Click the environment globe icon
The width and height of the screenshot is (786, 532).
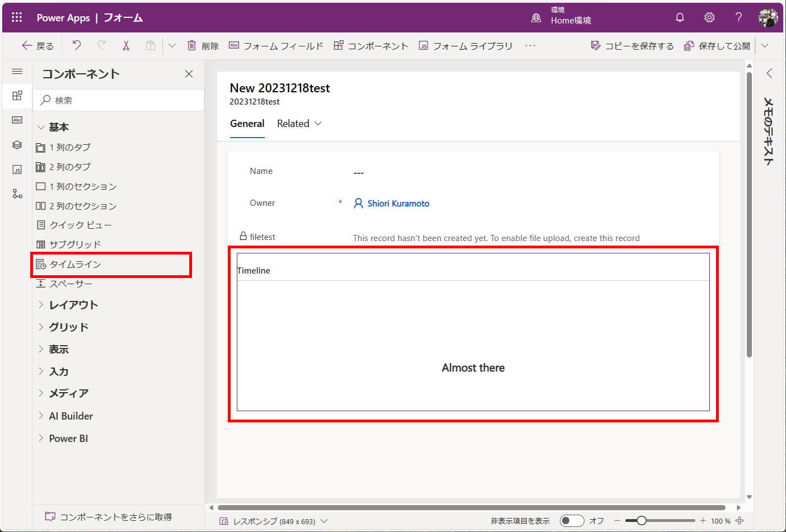pyautogui.click(x=536, y=18)
